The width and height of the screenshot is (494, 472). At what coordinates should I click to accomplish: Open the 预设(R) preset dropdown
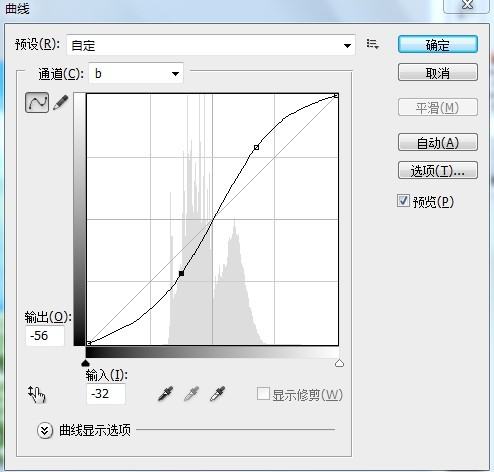point(211,45)
